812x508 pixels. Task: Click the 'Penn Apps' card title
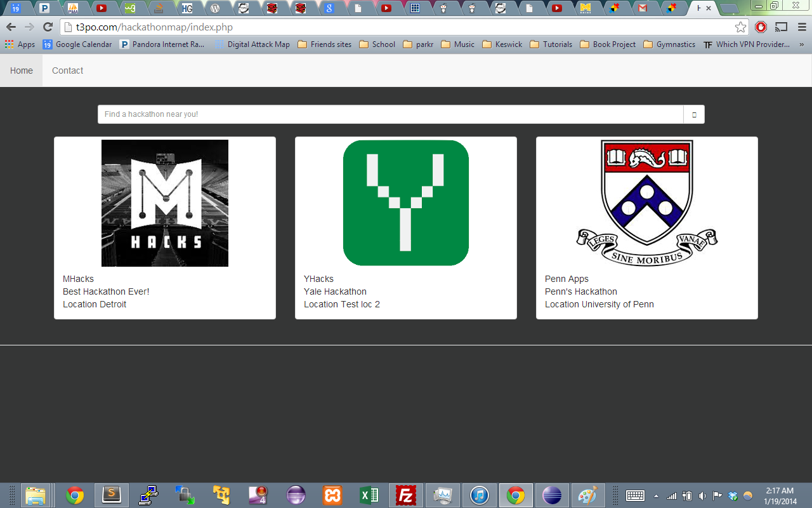point(566,279)
